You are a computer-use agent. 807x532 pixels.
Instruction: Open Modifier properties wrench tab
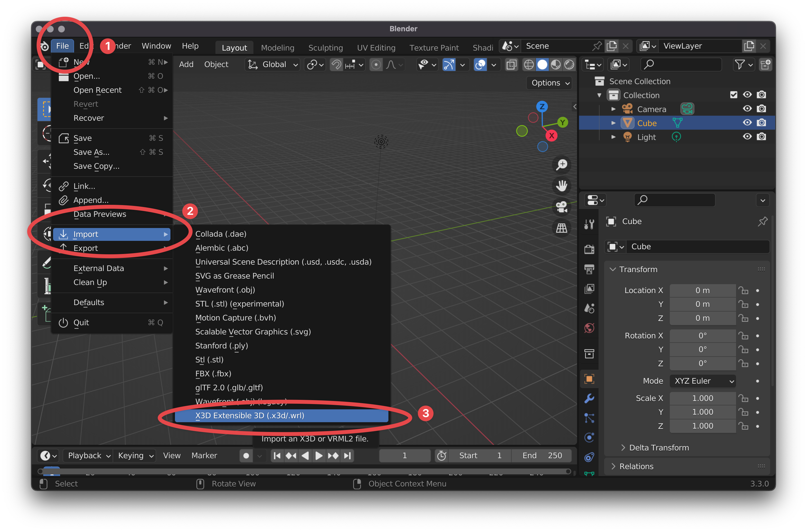[x=589, y=398]
